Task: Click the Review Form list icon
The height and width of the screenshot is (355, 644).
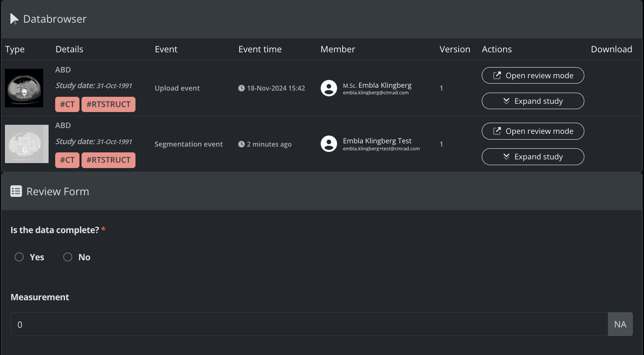Action: [x=16, y=192]
